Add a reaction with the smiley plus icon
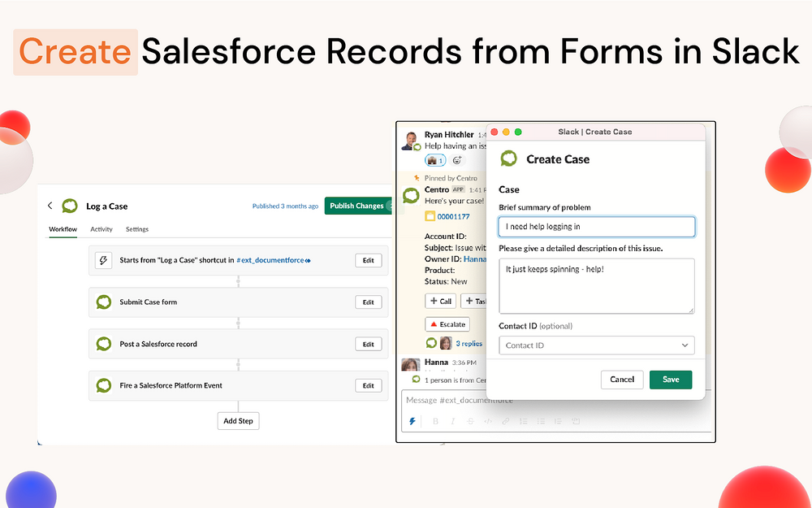This screenshot has height=508, width=812. 456,160
